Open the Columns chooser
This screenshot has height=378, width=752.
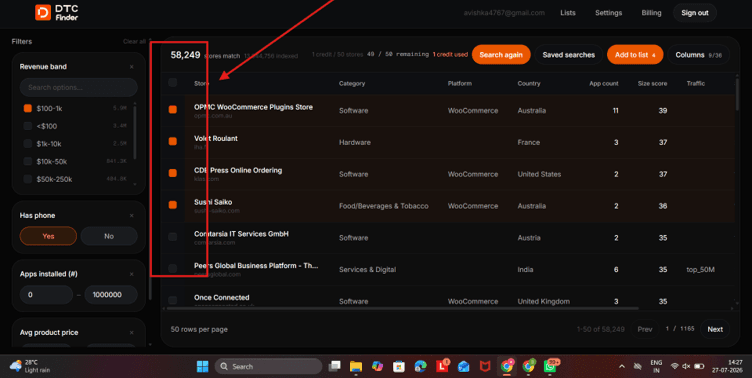tap(698, 55)
